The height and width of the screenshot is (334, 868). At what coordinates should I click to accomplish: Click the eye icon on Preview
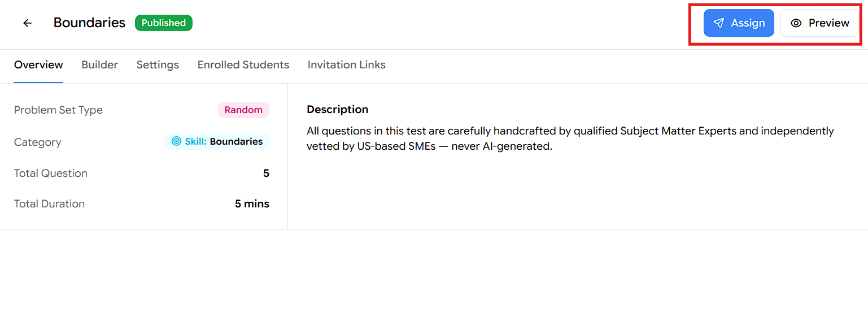[796, 23]
